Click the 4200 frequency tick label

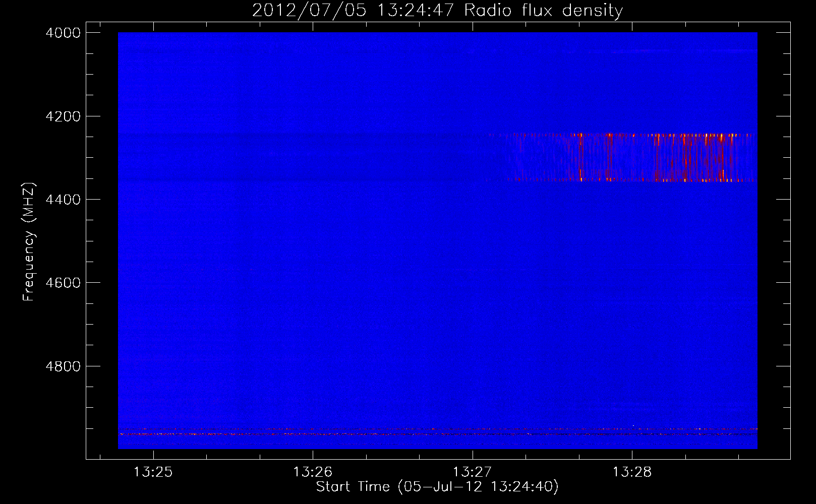[x=63, y=116]
